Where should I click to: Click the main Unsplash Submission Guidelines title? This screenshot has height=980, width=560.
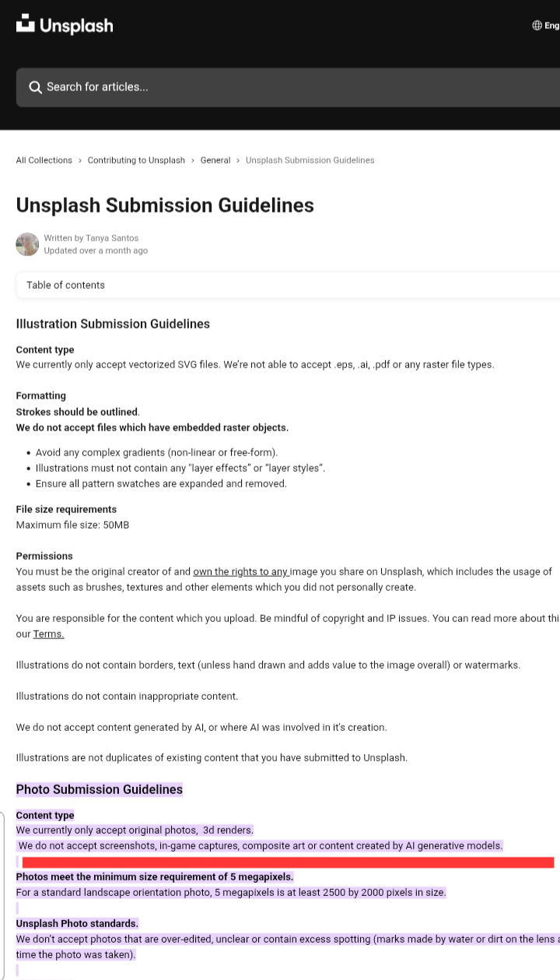[x=165, y=205]
